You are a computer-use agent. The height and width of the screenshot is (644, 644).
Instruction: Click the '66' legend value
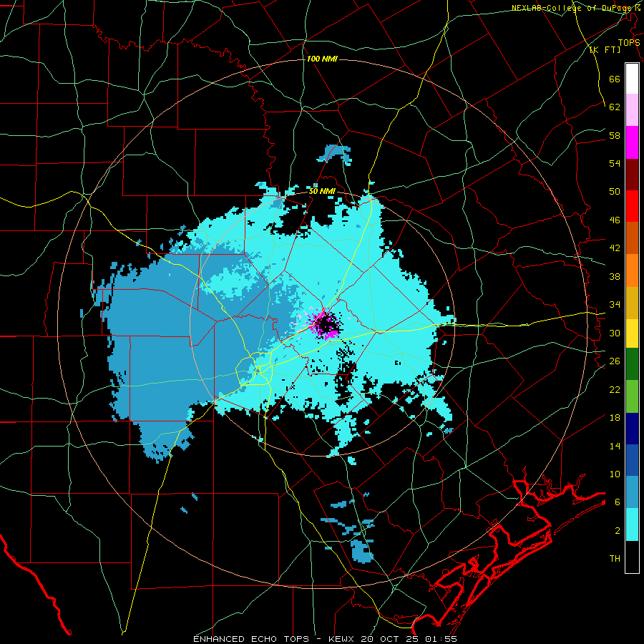coord(615,79)
